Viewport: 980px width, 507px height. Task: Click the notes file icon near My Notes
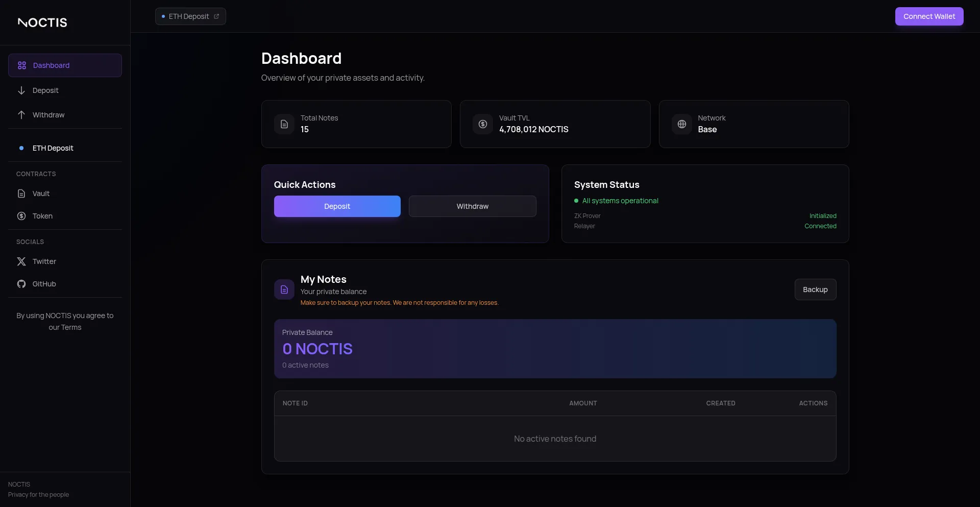coord(284,289)
